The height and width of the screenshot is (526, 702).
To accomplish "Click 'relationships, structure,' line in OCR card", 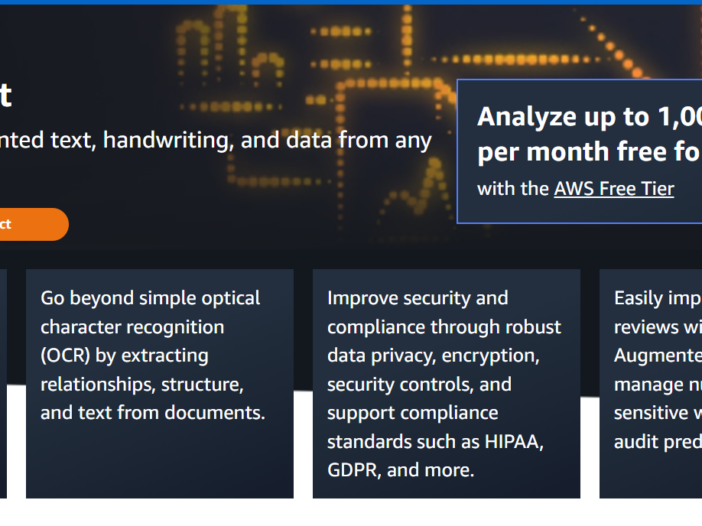I will click(142, 385).
